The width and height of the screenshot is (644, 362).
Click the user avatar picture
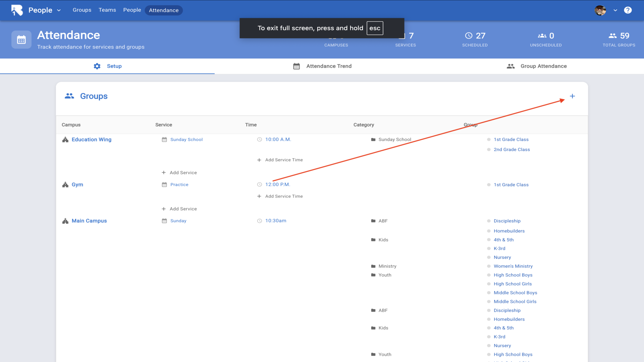pos(600,10)
